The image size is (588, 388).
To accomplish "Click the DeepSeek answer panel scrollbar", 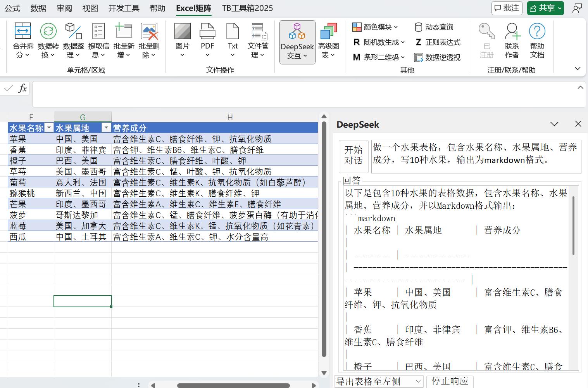I will 574,225.
